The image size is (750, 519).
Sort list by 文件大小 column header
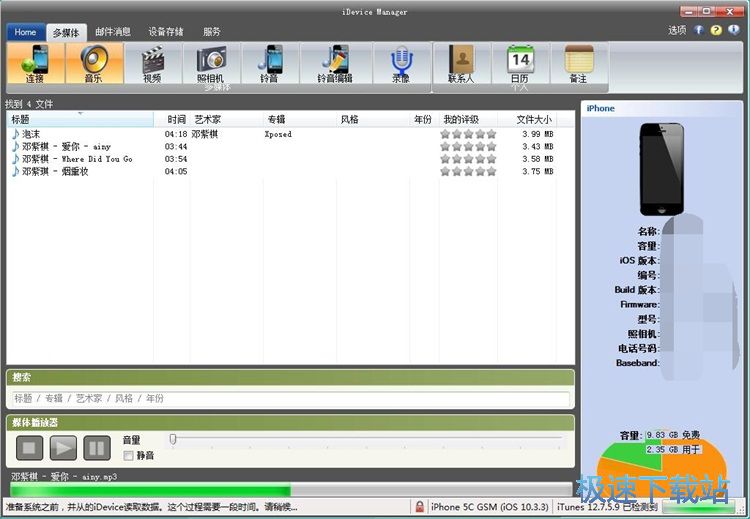click(533, 120)
